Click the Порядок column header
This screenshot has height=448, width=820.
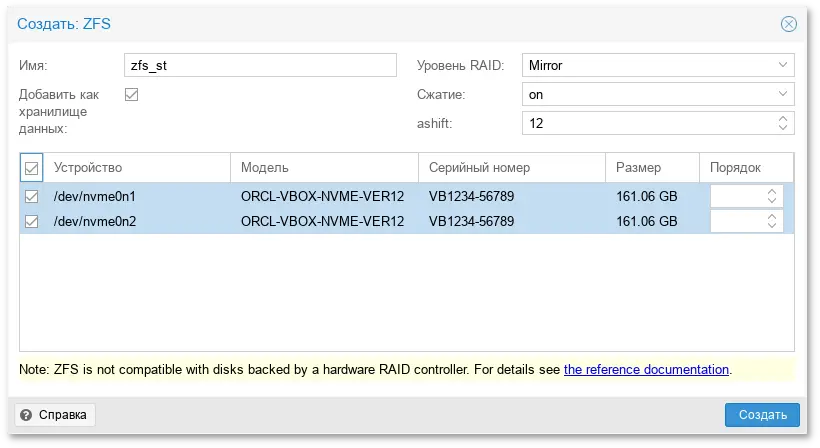(x=735, y=168)
